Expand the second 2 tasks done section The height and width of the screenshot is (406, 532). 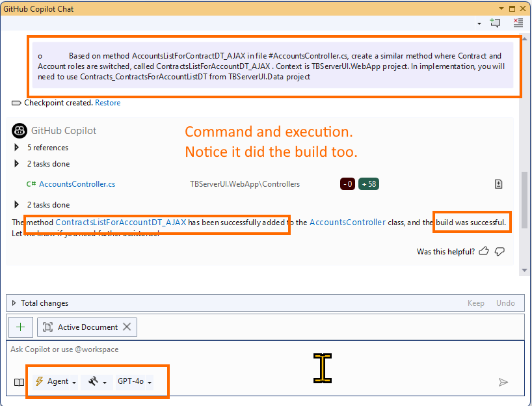click(x=16, y=205)
